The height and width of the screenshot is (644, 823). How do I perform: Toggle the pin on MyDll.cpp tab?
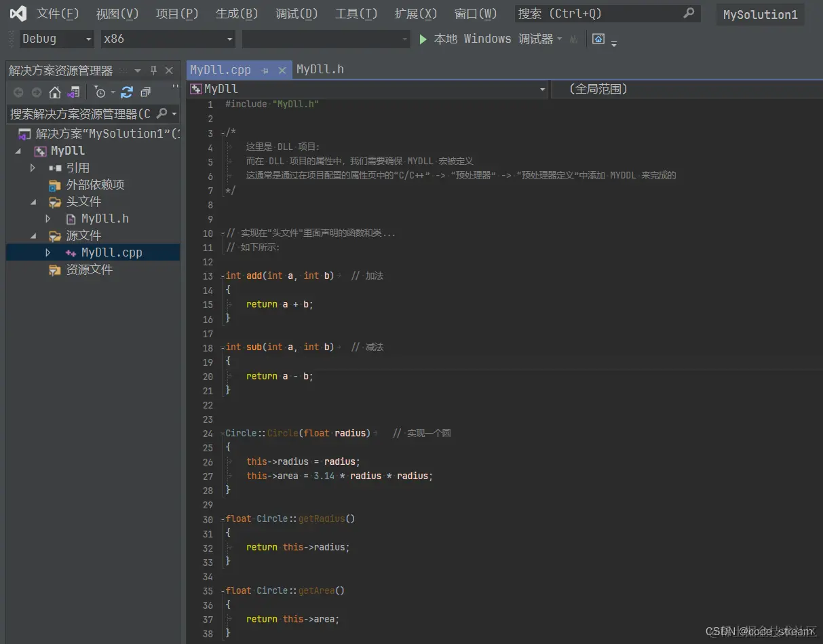(x=265, y=70)
